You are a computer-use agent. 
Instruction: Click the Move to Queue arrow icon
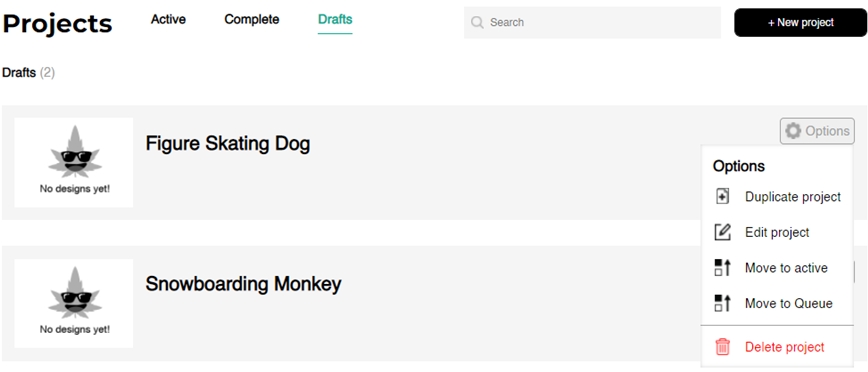[x=722, y=303]
